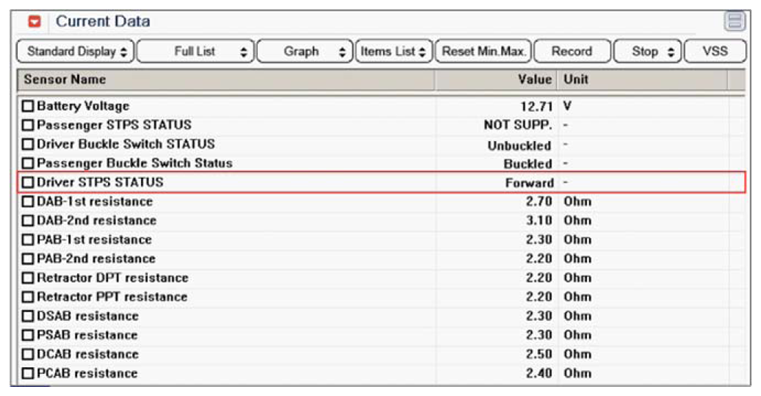The width and height of the screenshot is (761, 396).
Task: Click the panel layout icon at top right
Action: (x=734, y=21)
